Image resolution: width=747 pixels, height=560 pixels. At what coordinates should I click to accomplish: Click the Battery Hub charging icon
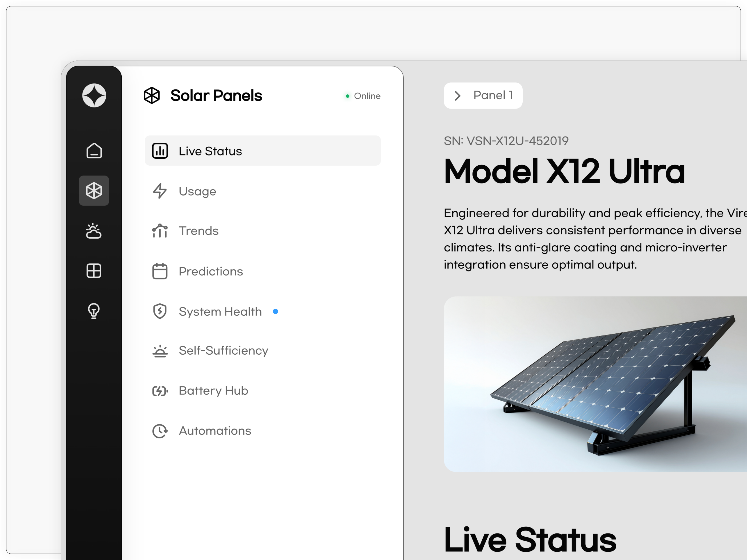[x=160, y=391]
